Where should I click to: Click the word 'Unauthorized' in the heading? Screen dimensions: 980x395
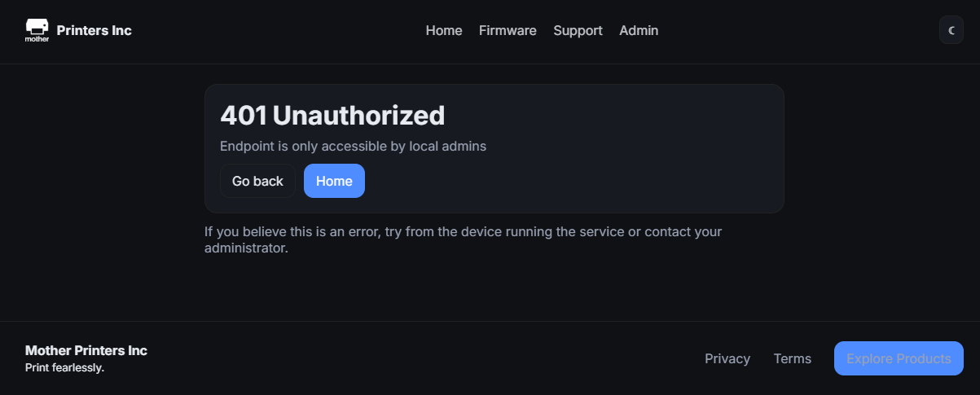pyautogui.click(x=358, y=116)
